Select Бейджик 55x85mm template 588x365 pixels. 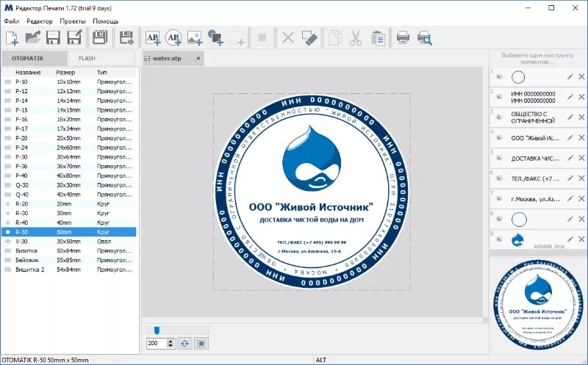(x=69, y=260)
